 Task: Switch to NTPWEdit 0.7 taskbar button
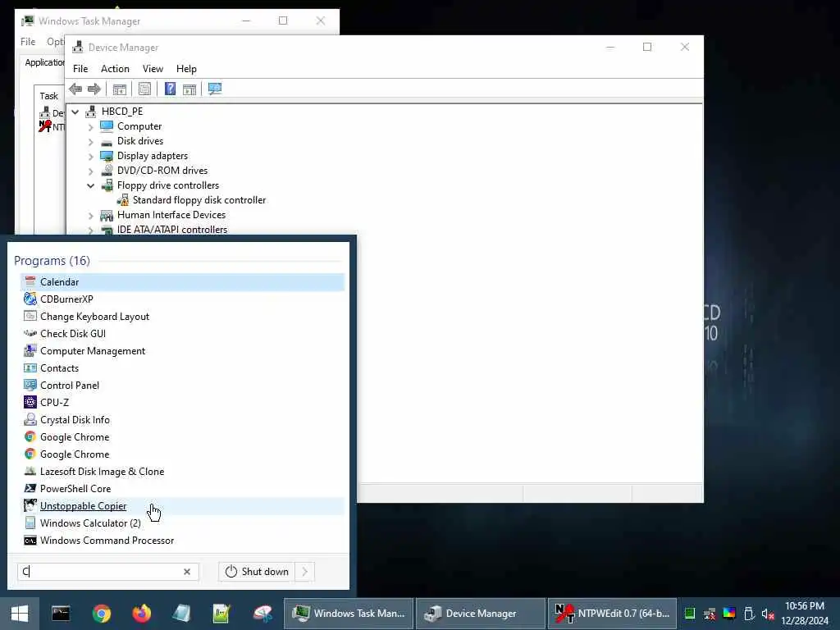pos(612,614)
